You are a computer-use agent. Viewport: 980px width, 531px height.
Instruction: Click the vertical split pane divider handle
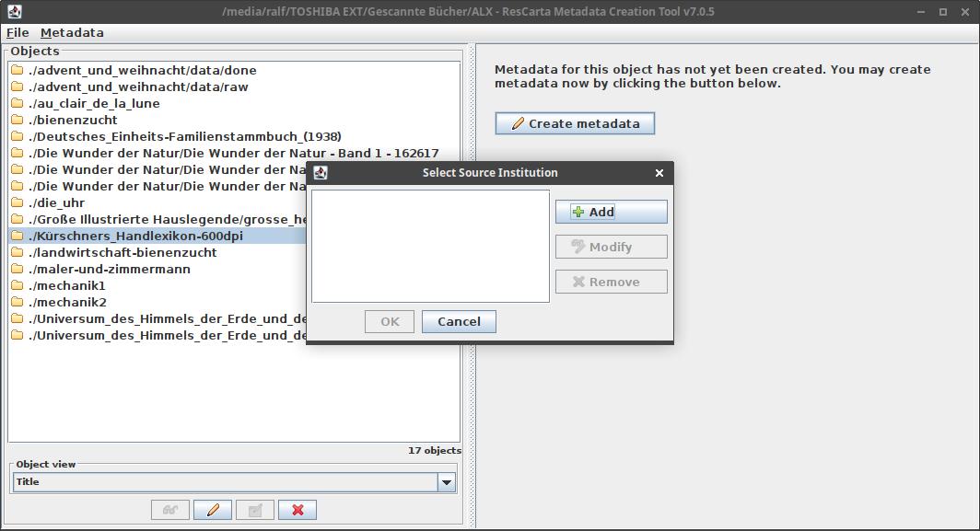[x=472, y=286]
